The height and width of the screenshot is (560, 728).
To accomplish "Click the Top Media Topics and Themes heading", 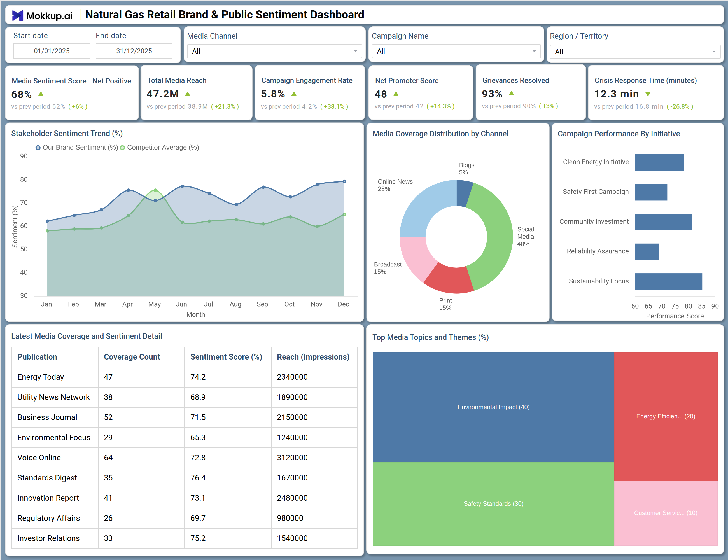I will tap(430, 337).
